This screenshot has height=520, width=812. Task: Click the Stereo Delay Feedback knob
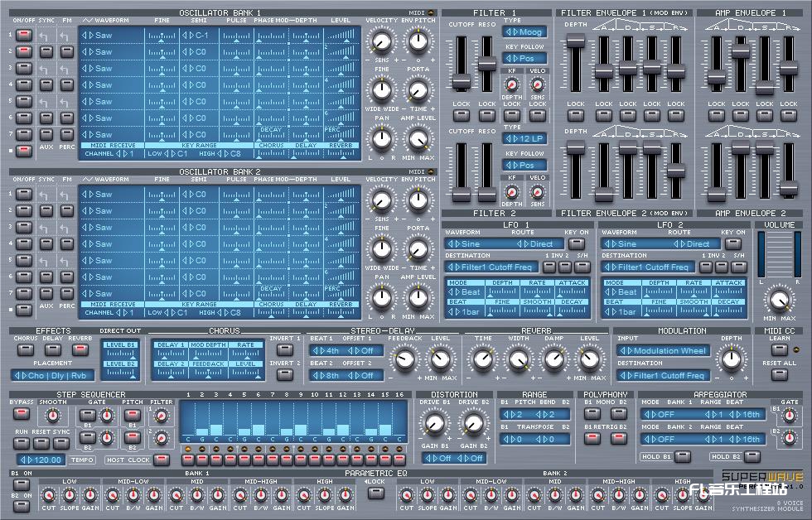point(404,359)
